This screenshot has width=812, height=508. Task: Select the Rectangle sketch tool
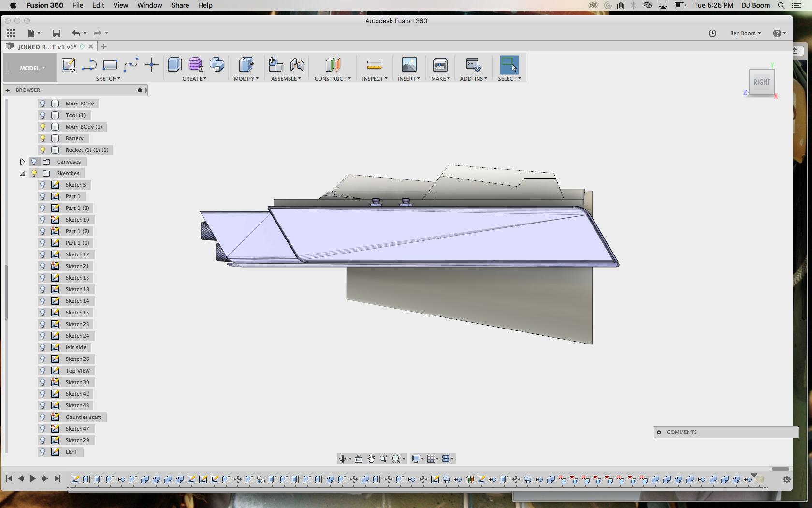[x=110, y=65]
